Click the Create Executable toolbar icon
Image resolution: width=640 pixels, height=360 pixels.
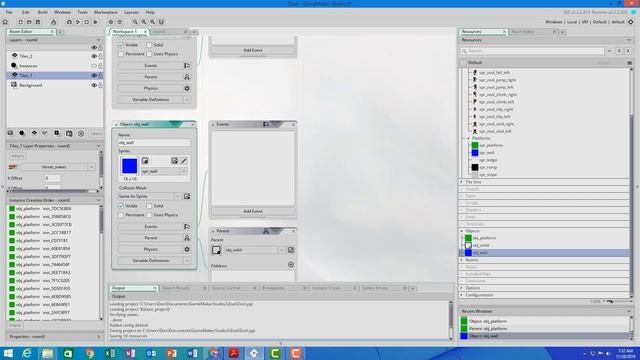tap(53, 22)
